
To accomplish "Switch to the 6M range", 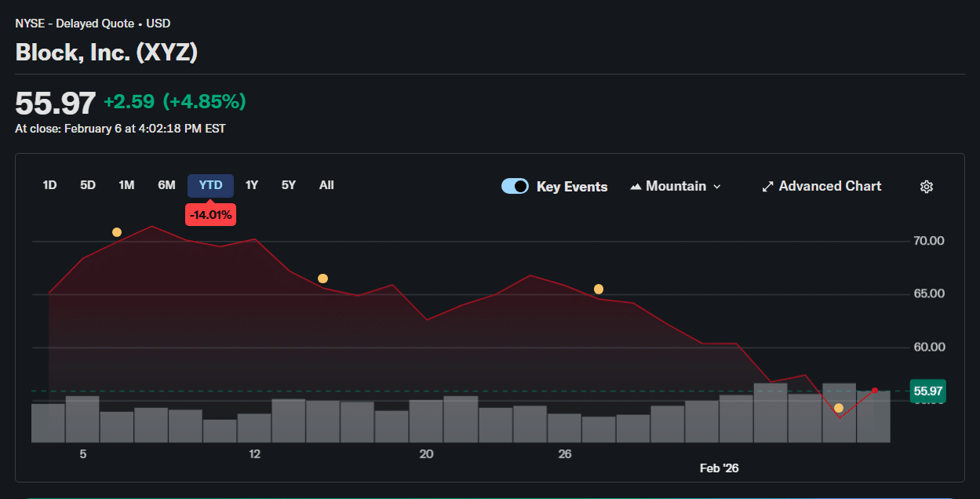I will coord(166,185).
